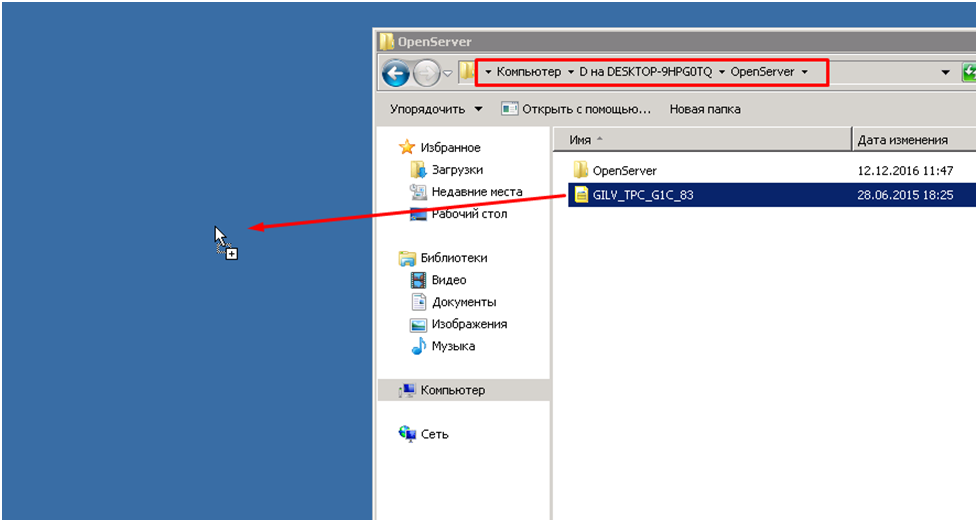Select D на DESKTOP-9HPG0TQ path segment
Image resolution: width=978 pixels, height=522 pixels.
tap(646, 72)
